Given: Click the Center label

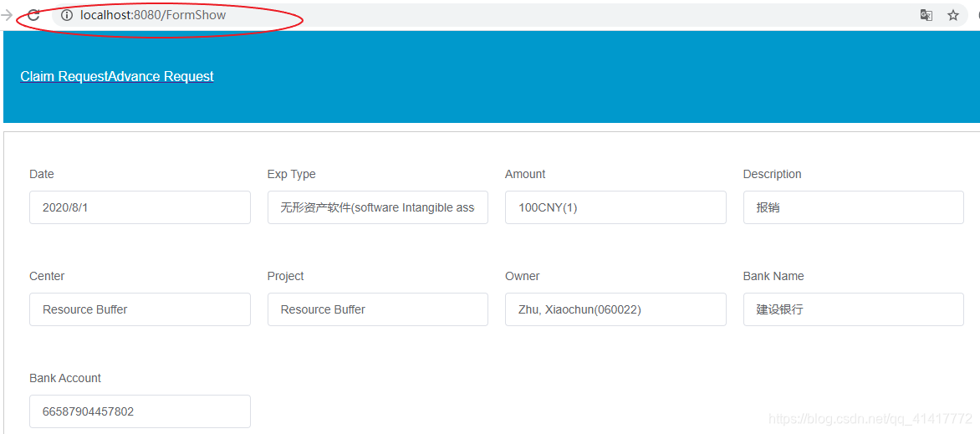Looking at the screenshot, I should coord(47,277).
